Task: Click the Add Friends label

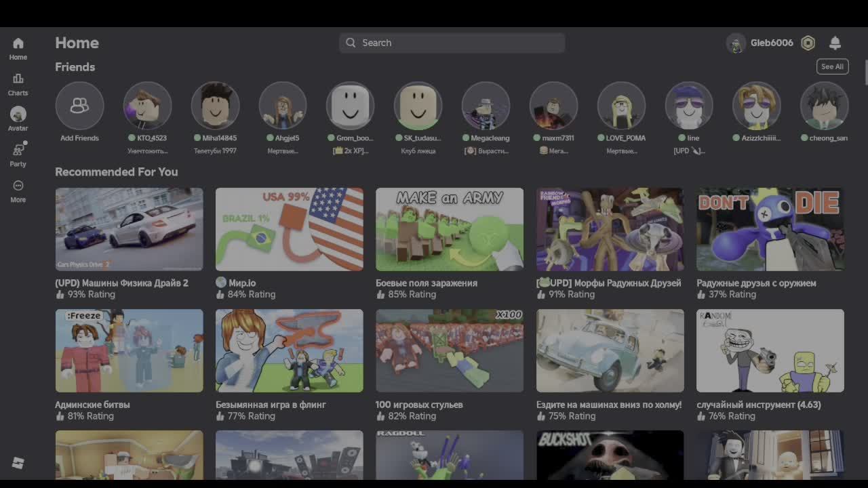Action: click(79, 138)
